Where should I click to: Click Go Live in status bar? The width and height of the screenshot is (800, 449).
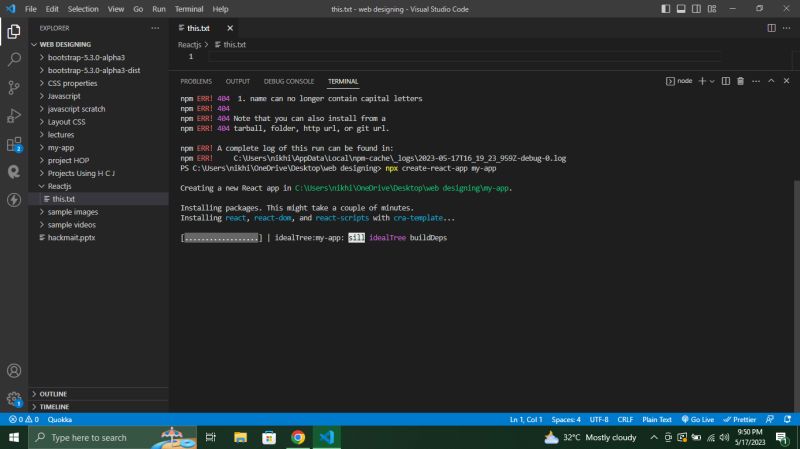[x=697, y=419]
